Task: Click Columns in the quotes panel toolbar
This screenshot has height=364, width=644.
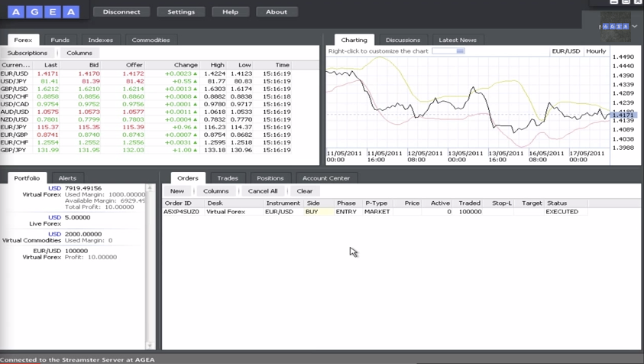Action: 79,53
